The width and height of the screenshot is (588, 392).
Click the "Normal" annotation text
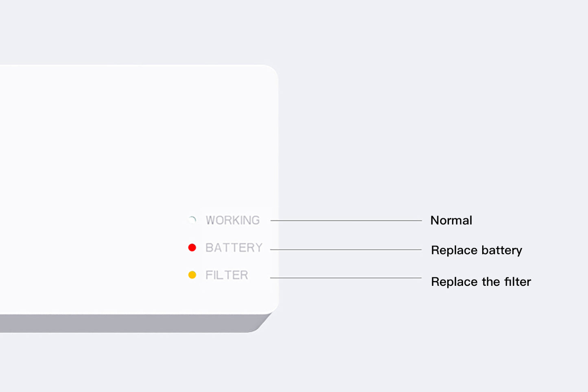[451, 220]
